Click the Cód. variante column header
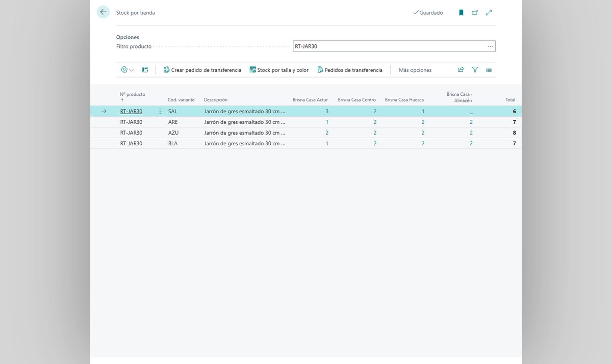This screenshot has height=364, width=612. tap(181, 100)
